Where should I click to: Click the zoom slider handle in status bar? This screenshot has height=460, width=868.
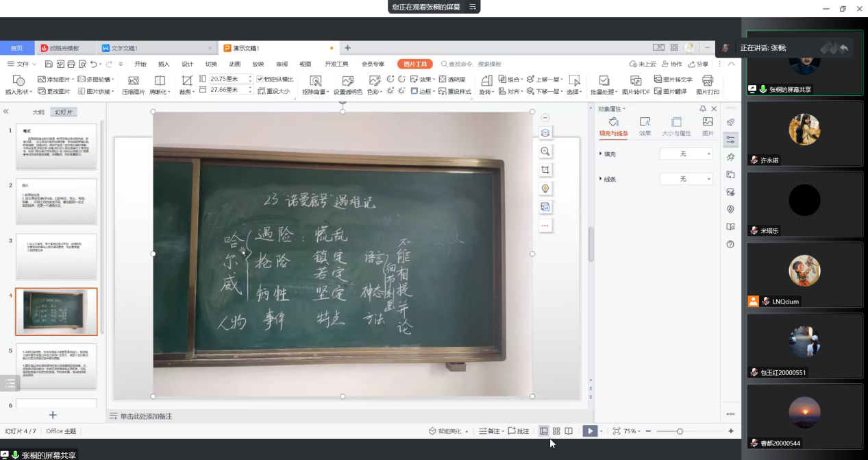point(680,431)
